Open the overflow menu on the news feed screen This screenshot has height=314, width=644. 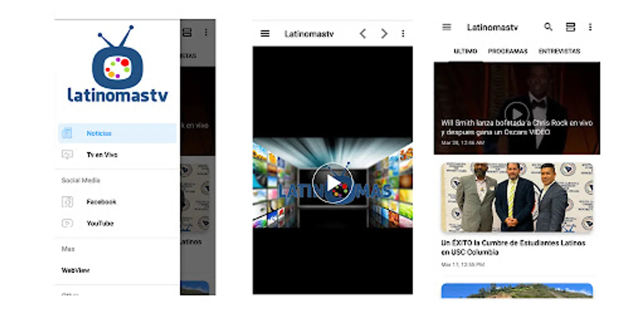[x=590, y=27]
